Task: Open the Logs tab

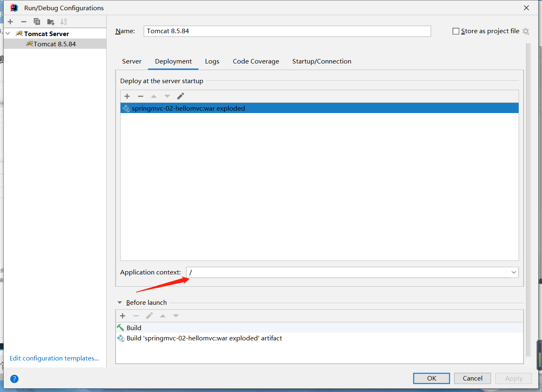Action: click(x=212, y=61)
